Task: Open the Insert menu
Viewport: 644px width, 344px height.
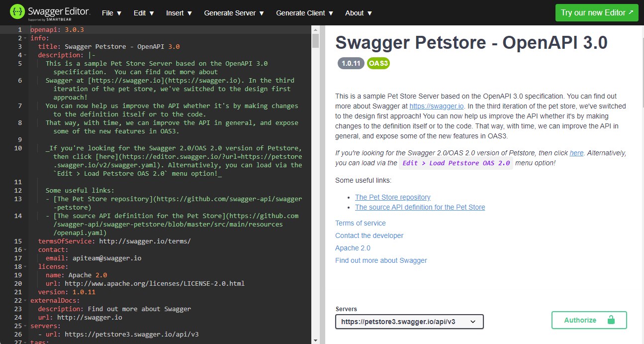Action: 179,13
